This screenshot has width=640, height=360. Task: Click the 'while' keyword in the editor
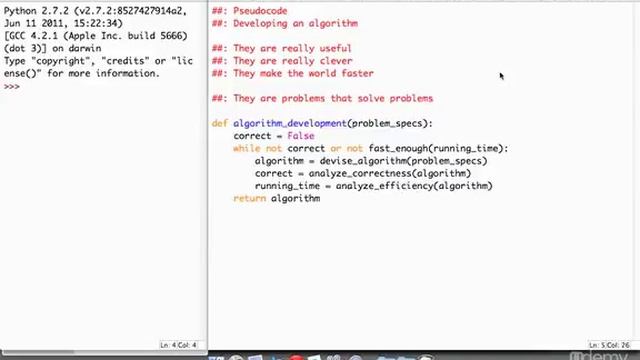(247, 149)
